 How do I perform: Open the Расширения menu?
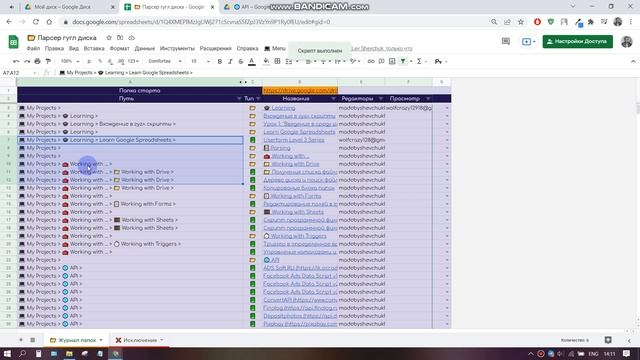click(216, 48)
